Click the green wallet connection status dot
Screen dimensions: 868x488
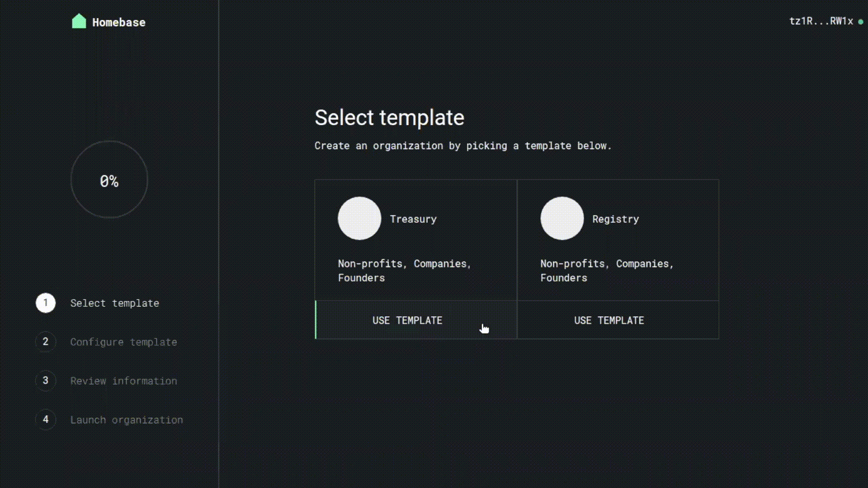point(861,22)
